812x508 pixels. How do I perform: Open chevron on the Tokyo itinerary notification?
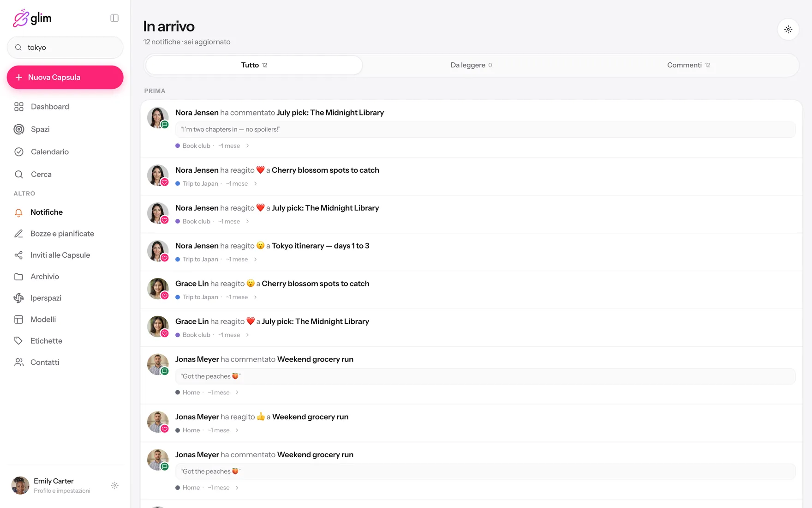(x=256, y=260)
